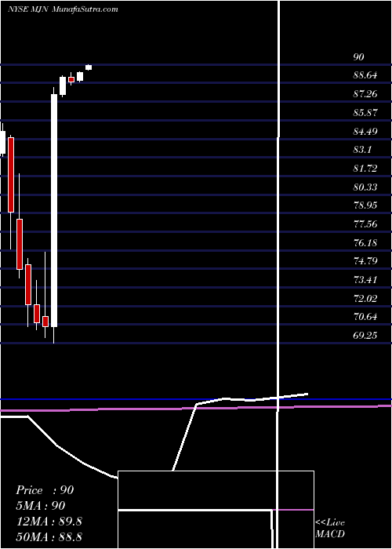Viewport: 392px width, 549px height.
Task: Click the 70.64 price axis label
Action: coord(365,317)
